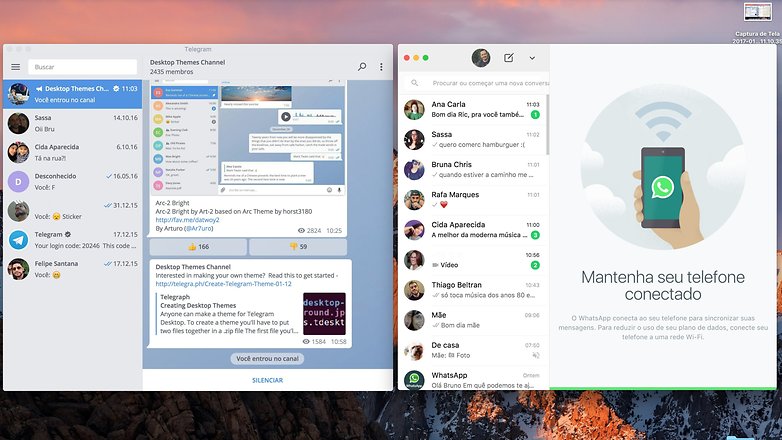Click Ana Carla's unread badge
The height and width of the screenshot is (440, 782).
pos(535,115)
